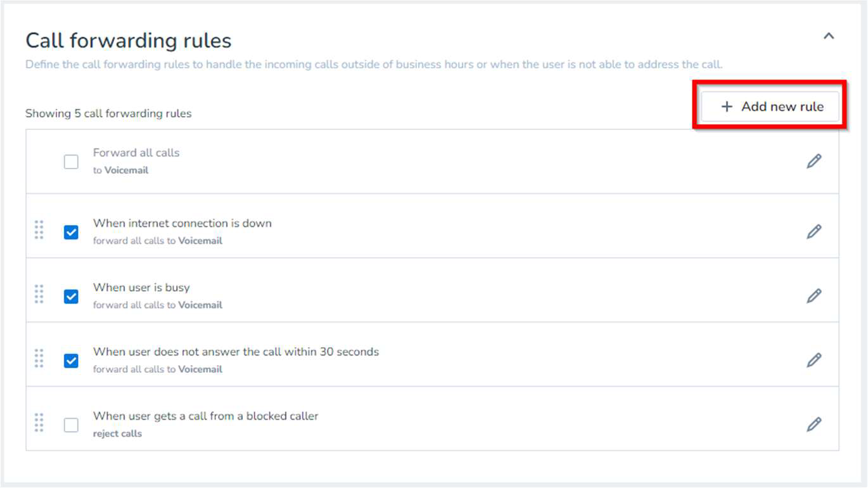The image size is (868, 488).
Task: Click pencil icon for internet connection down rule
Action: click(x=814, y=232)
